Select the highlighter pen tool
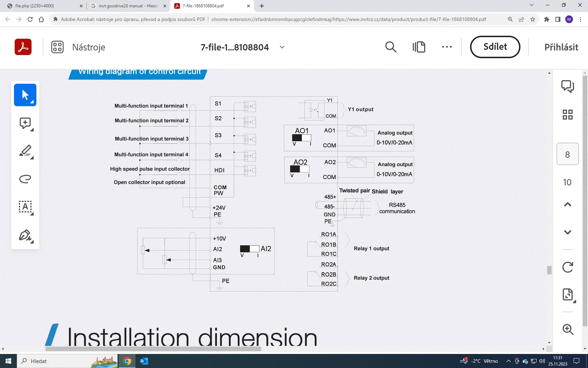The image size is (588, 368). [25, 151]
